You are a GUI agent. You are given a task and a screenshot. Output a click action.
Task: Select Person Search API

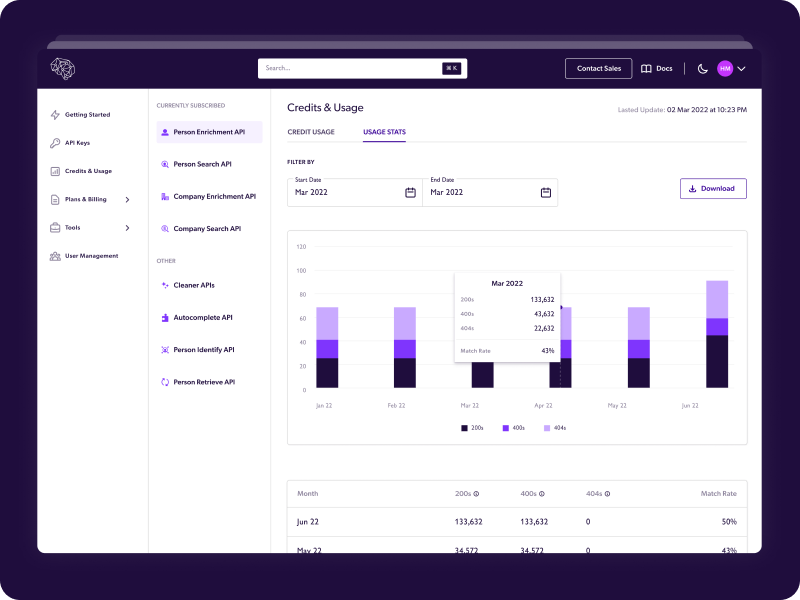click(202, 164)
